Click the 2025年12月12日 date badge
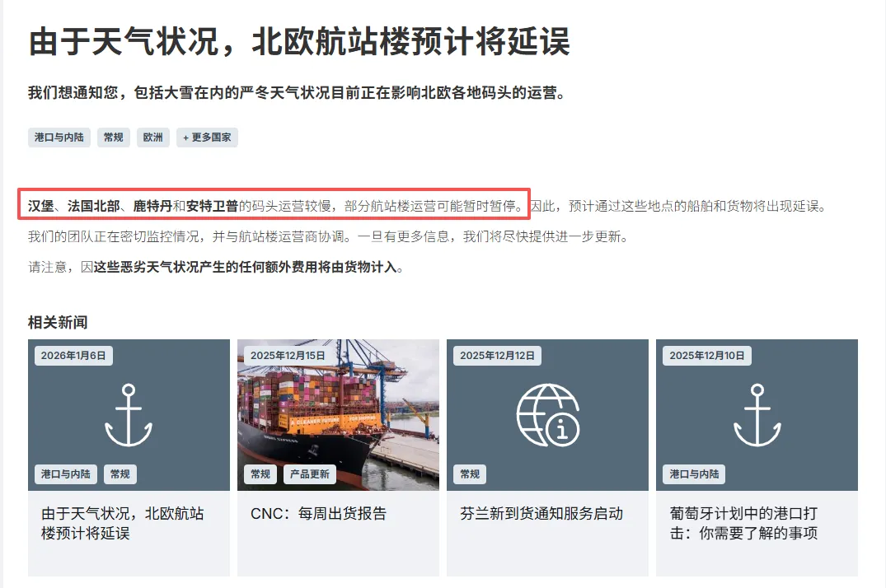This screenshot has width=886, height=588. click(x=497, y=356)
